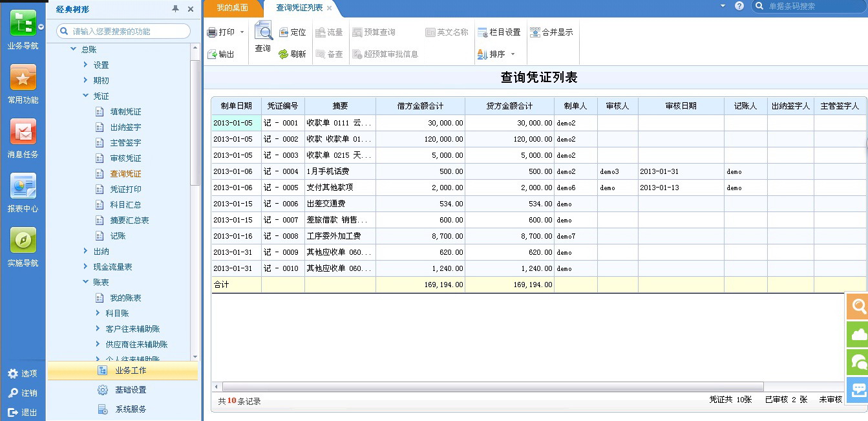868x421 pixels.
Task: Open 出纳签字 in the tree
Action: click(125, 127)
